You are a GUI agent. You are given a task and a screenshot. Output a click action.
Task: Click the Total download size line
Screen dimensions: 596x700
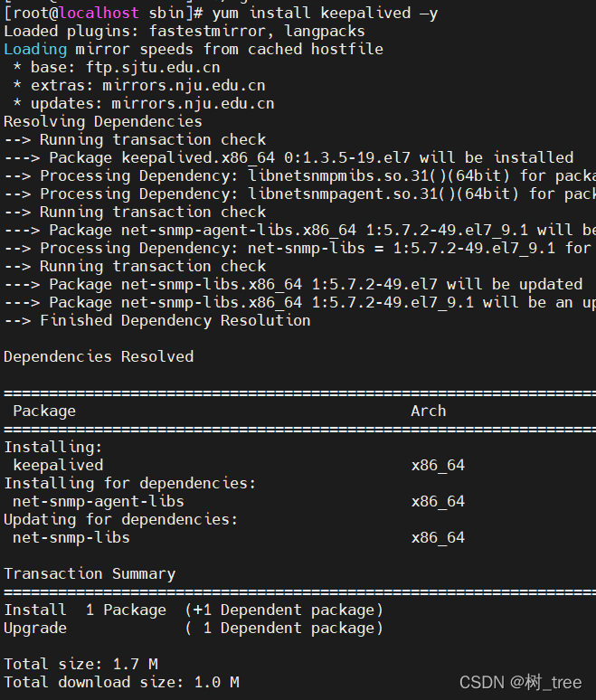(121, 682)
